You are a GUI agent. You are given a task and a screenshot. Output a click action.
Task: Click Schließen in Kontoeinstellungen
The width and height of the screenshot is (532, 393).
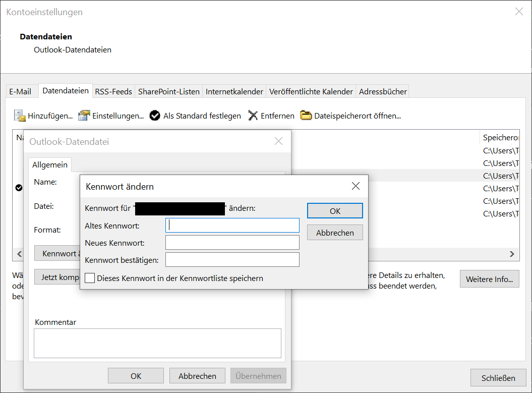(x=498, y=378)
